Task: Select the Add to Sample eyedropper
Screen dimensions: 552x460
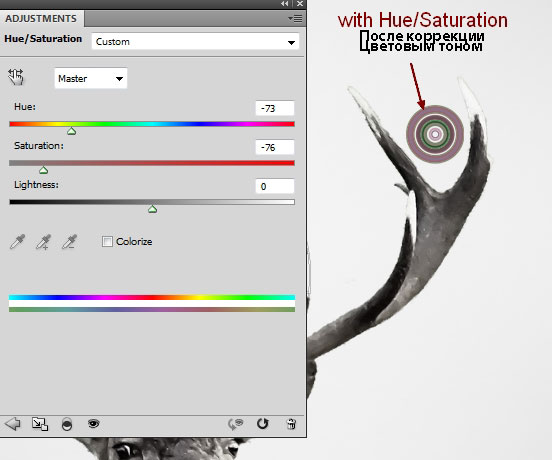Action: click(43, 242)
